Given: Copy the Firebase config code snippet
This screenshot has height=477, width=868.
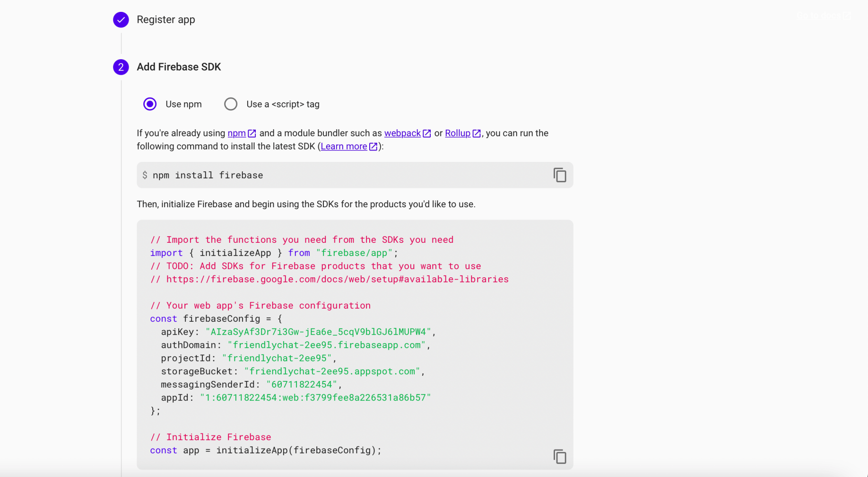Looking at the screenshot, I should [560, 457].
